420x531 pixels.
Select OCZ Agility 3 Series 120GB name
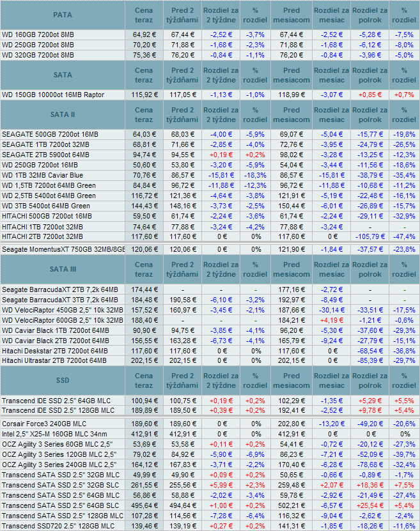pos(59,454)
